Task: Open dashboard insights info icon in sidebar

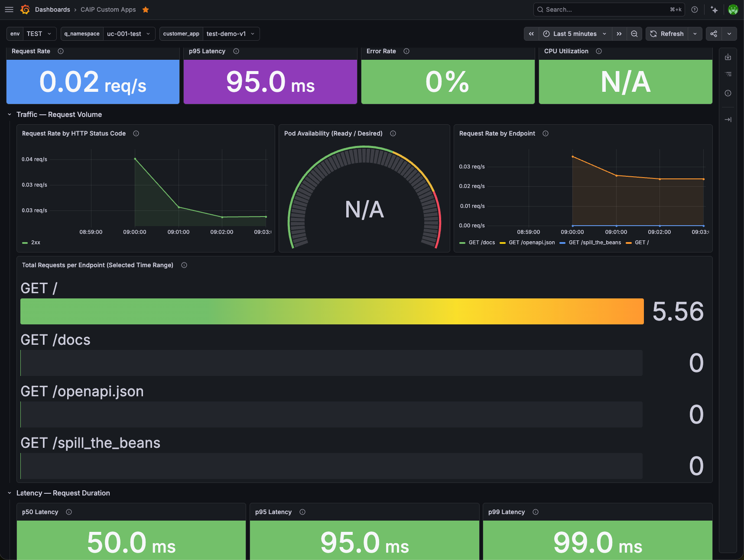Action: [728, 93]
